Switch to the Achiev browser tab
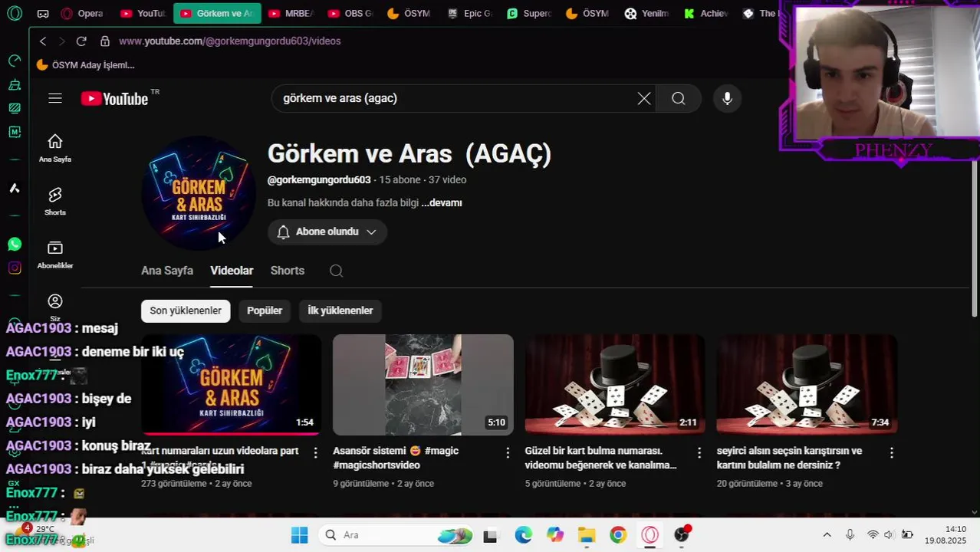The height and width of the screenshot is (552, 980). (x=706, y=13)
